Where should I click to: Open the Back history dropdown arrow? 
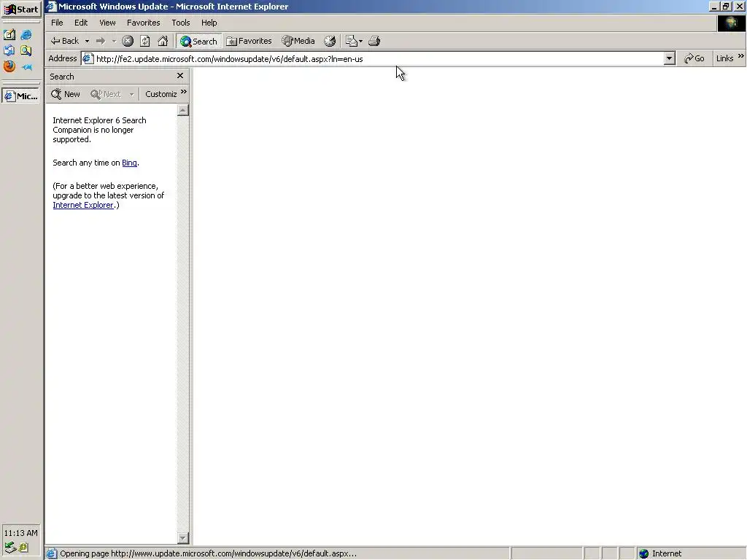87,41
